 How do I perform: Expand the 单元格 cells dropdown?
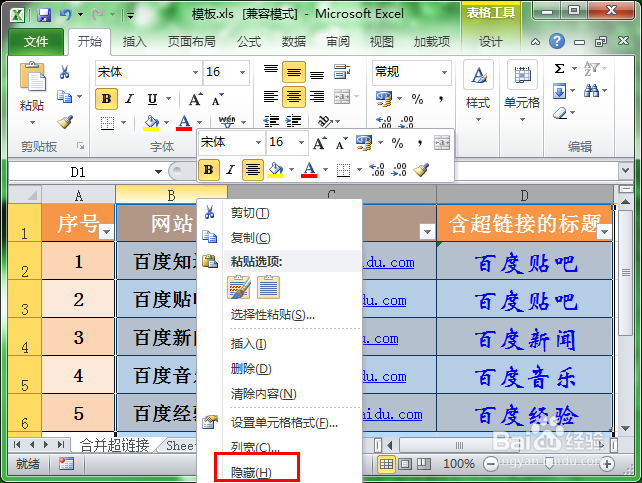click(522, 120)
